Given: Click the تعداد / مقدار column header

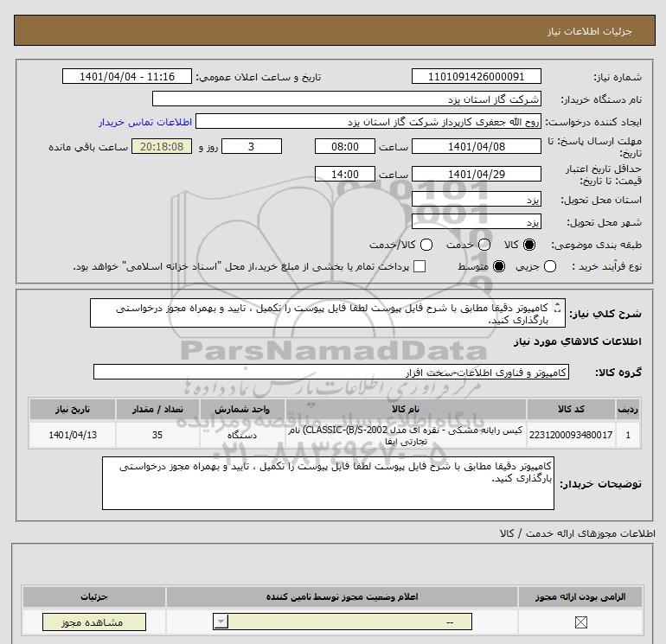Looking at the screenshot, I should click(157, 409).
